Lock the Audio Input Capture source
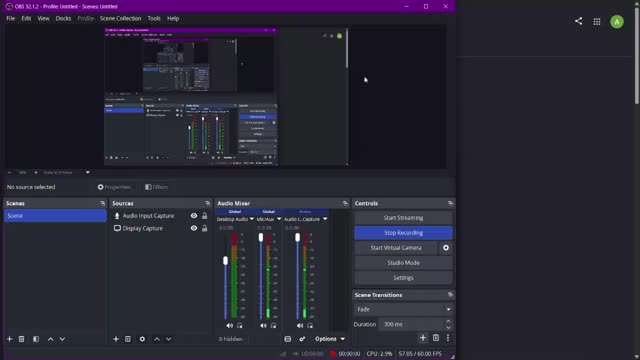640x360 pixels. pos(204,216)
